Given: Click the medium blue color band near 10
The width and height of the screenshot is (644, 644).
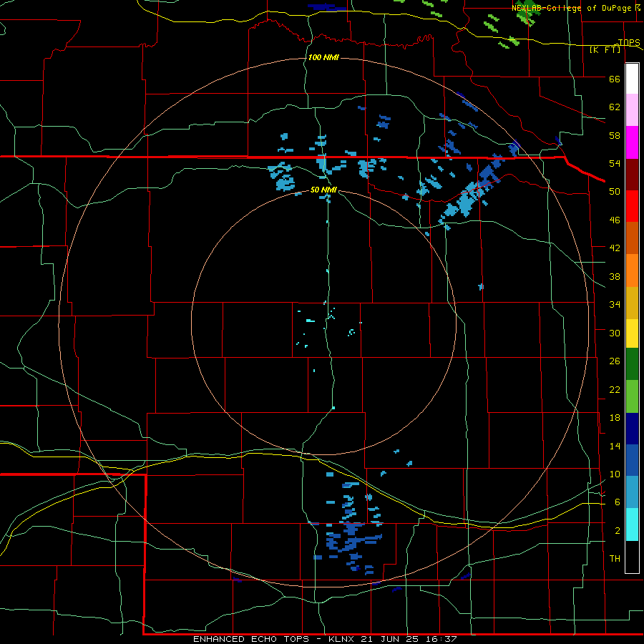Looking at the screenshot, I should 632,460.
